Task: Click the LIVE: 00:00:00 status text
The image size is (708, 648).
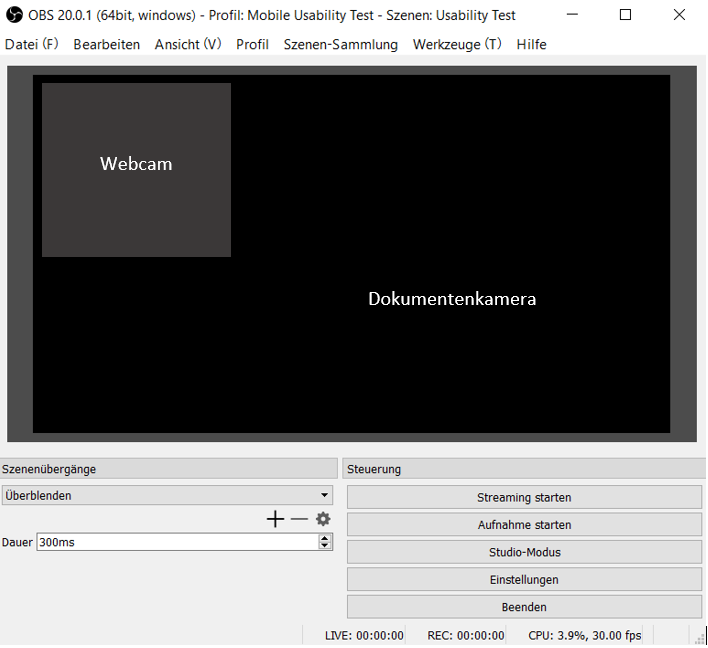Action: (x=364, y=636)
